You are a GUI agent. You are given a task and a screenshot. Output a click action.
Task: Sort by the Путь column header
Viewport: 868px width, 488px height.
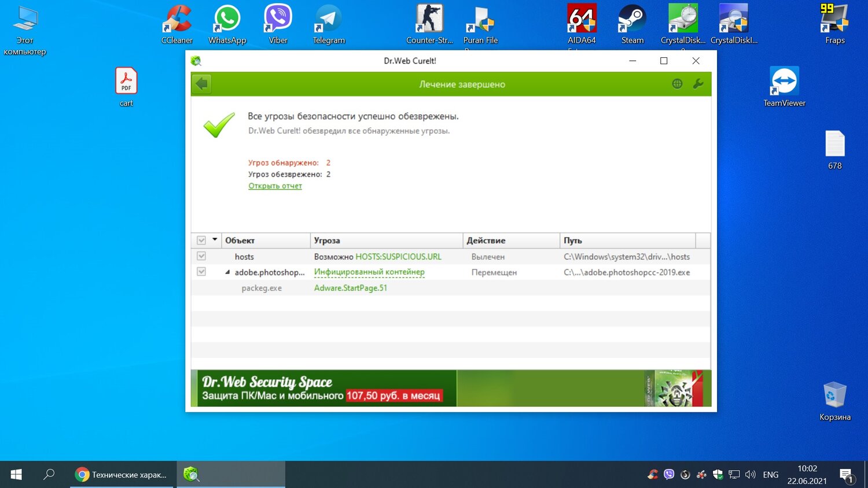click(x=628, y=240)
